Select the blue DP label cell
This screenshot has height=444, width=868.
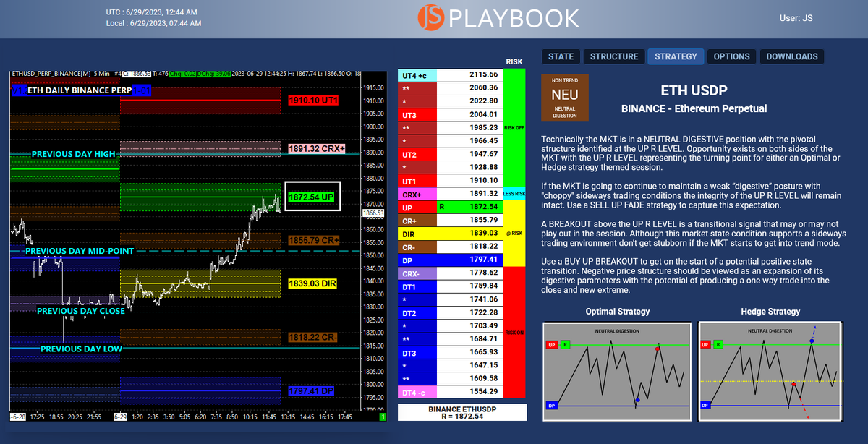[x=418, y=259]
